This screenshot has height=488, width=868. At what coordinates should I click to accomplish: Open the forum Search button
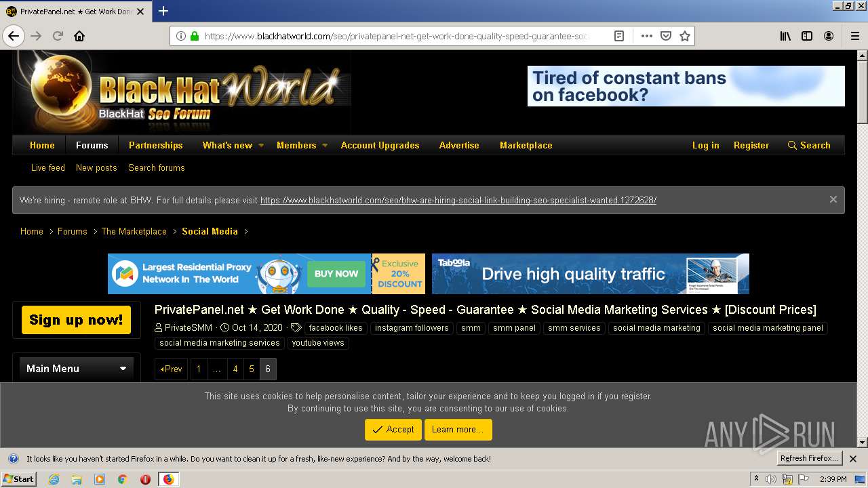(809, 145)
